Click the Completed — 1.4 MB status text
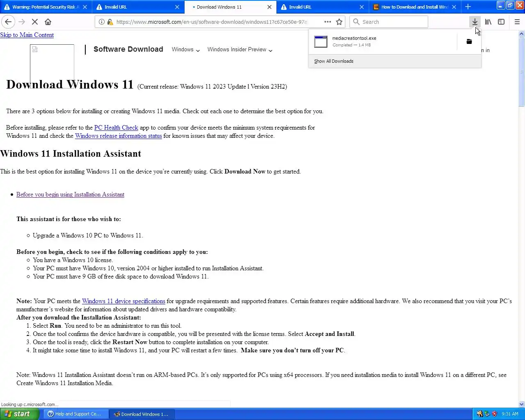Image resolution: width=525 pixels, height=420 pixels. pyautogui.click(x=352, y=45)
